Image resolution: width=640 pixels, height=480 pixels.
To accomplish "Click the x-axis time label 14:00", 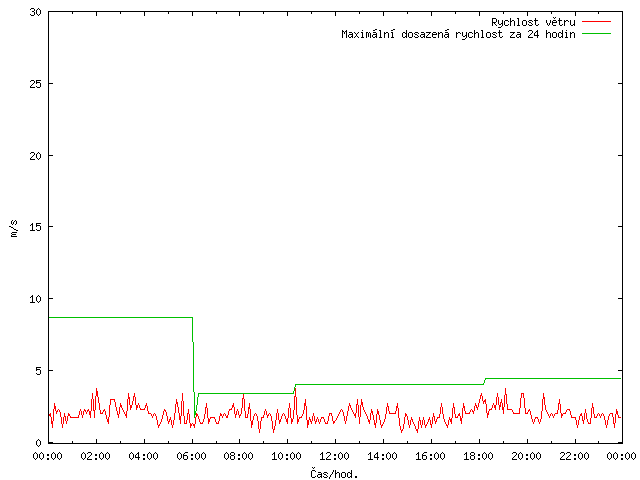I will click(x=382, y=456).
